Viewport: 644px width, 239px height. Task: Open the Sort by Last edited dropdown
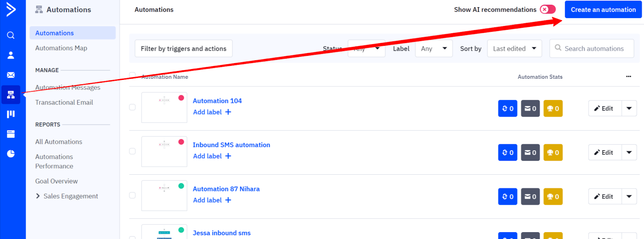[x=514, y=49]
